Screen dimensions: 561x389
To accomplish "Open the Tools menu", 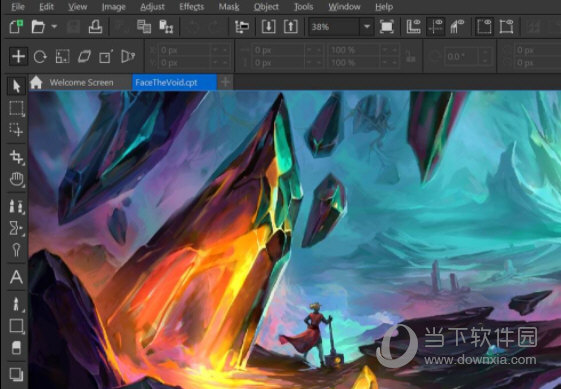I will tap(303, 7).
